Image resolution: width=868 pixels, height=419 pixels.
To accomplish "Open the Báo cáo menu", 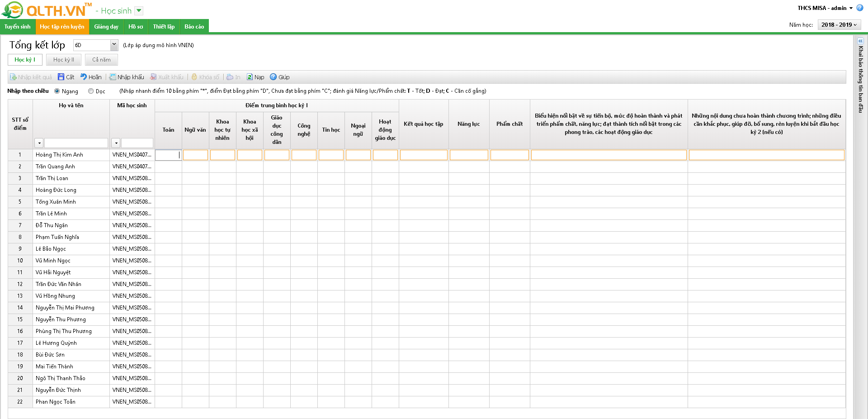I will click(x=194, y=27).
